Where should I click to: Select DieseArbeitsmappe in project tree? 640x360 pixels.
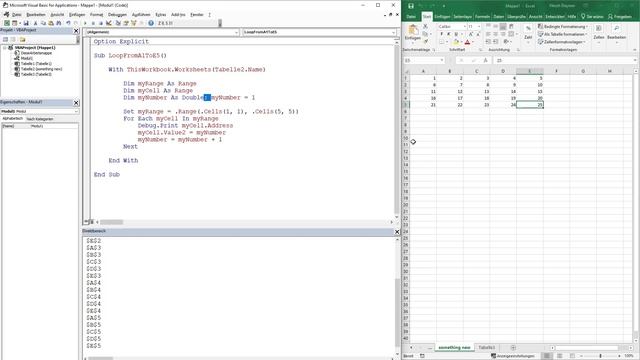point(36,53)
